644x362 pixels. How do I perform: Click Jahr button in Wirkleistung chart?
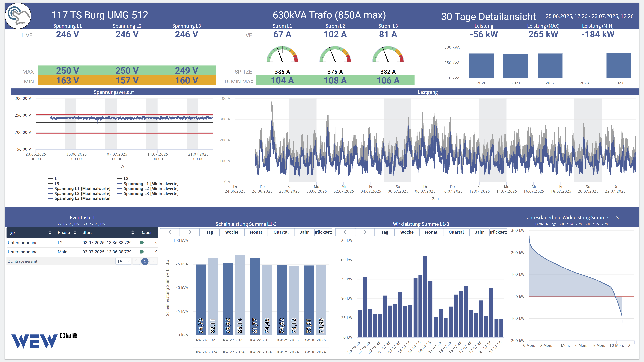[x=479, y=232]
